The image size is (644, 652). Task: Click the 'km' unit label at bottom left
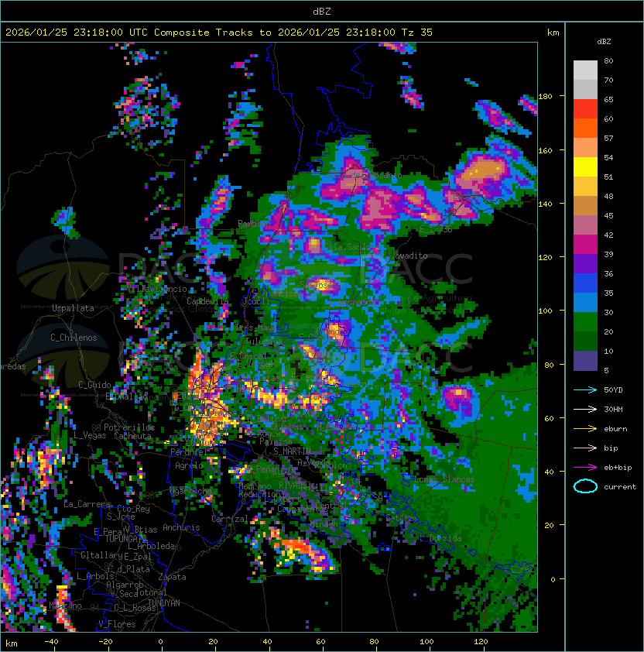point(12,643)
